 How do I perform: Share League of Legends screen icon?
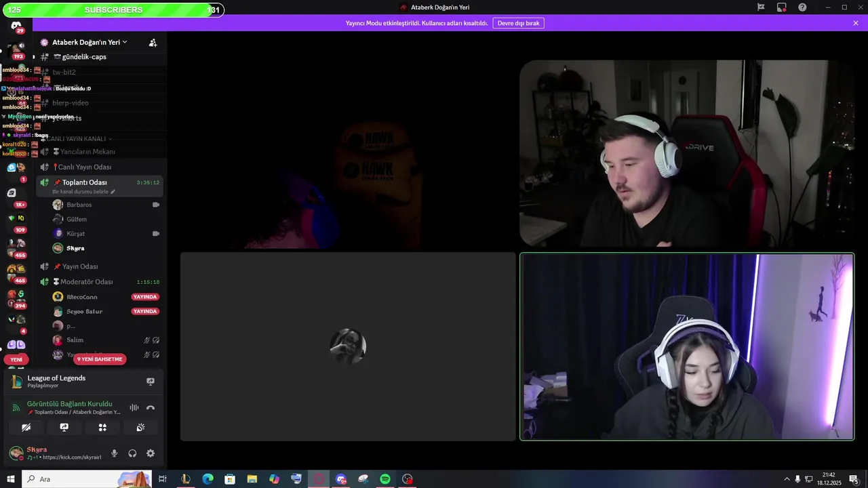(x=151, y=382)
